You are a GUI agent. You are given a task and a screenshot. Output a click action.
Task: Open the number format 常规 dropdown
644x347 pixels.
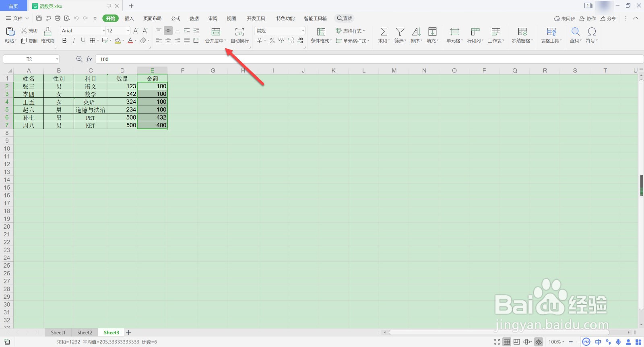[x=303, y=31]
